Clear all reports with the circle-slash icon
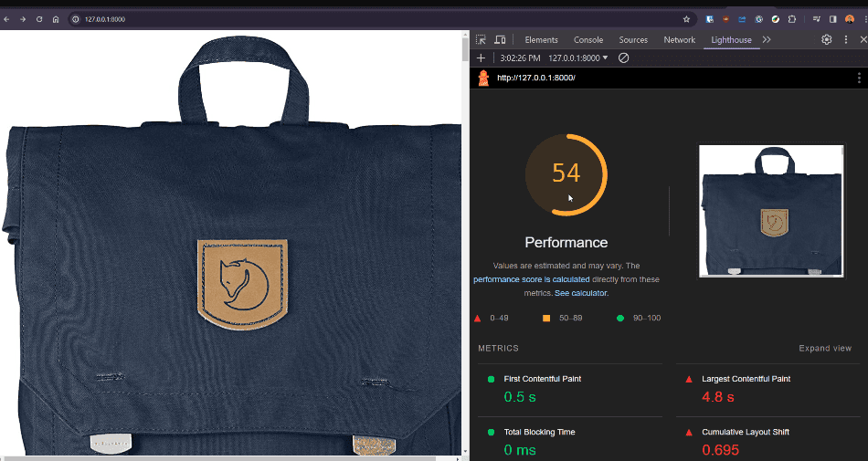868x461 pixels. (x=624, y=58)
